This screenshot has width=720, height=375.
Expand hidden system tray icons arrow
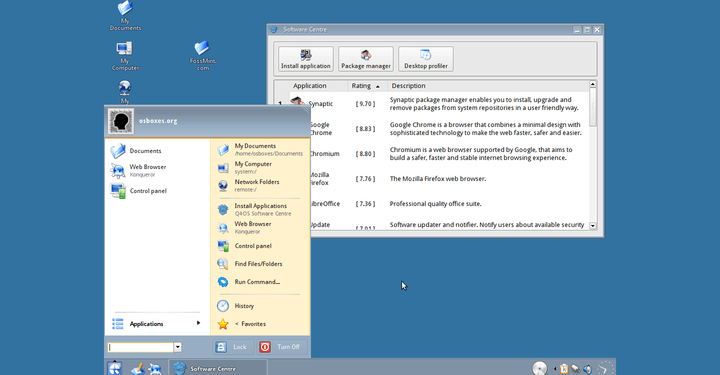[554, 369]
